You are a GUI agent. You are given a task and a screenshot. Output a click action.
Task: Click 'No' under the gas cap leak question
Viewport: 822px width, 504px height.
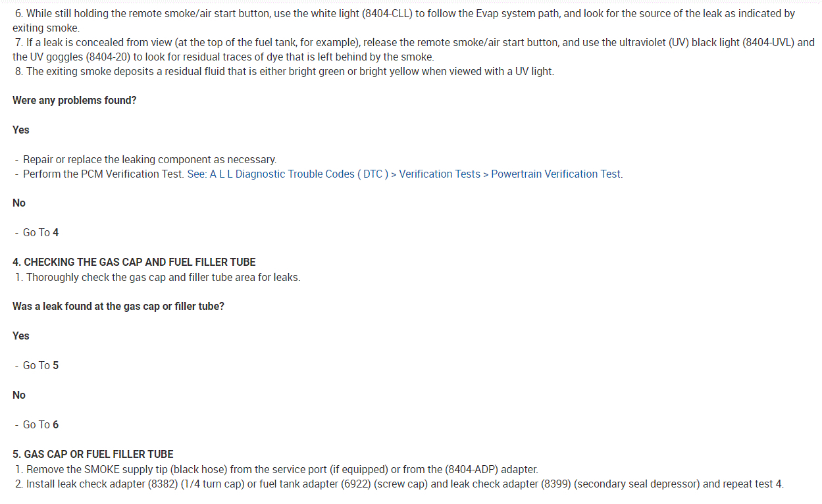point(19,395)
